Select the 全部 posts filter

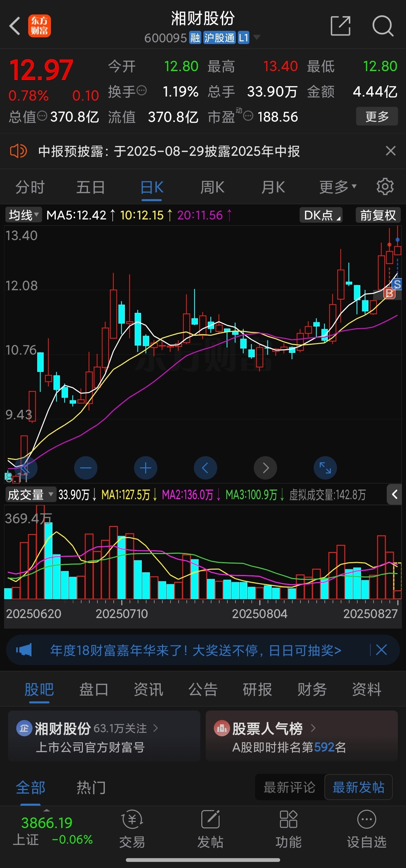pyautogui.click(x=30, y=787)
